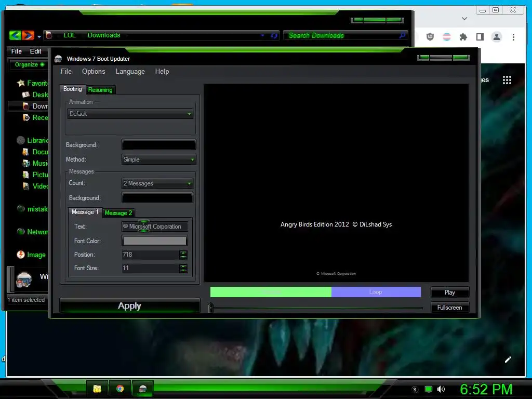Screen dimensions: 532x399
Task: Click the Network icon in sidebar
Action: [21, 231]
